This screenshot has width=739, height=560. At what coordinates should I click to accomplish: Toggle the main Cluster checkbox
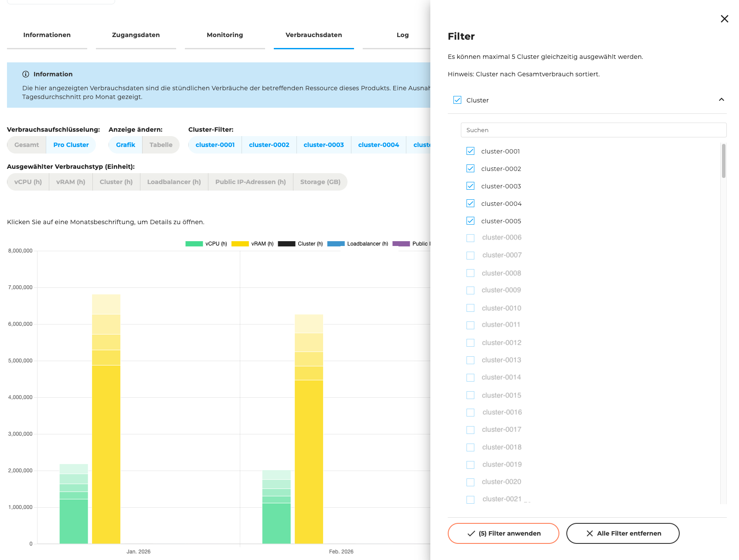(x=457, y=100)
